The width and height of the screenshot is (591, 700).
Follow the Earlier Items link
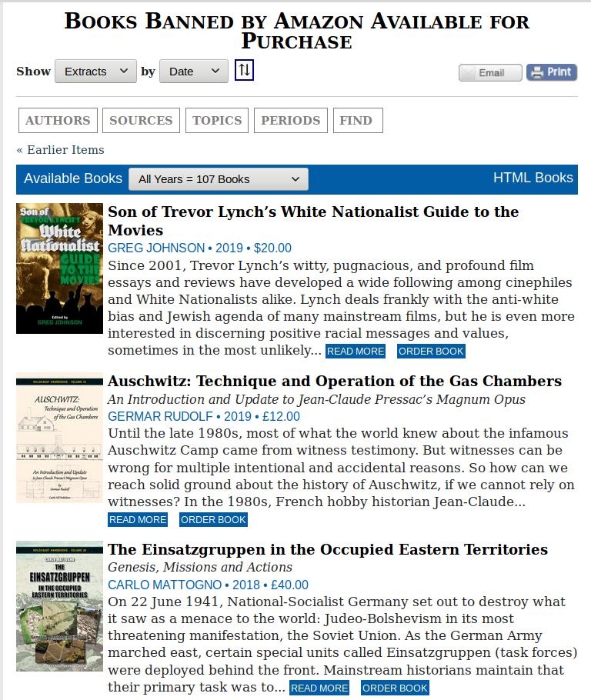point(60,149)
